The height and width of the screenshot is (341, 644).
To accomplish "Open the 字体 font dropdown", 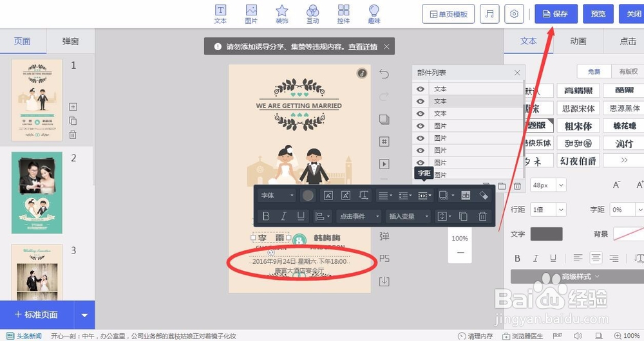I will (x=277, y=196).
